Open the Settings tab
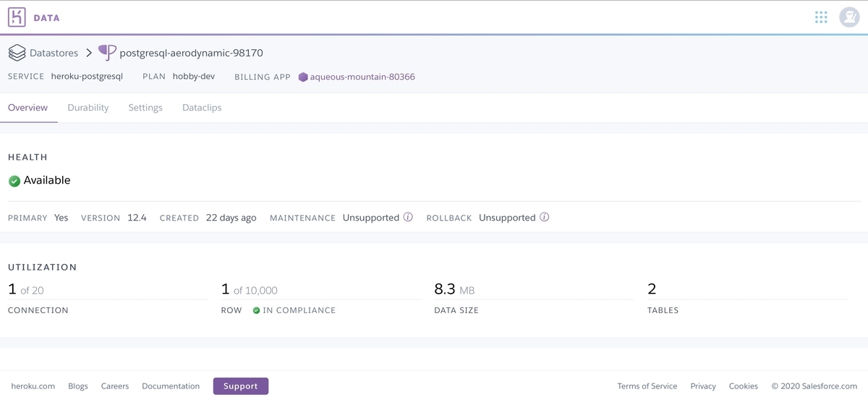The width and height of the screenshot is (868, 400). point(145,108)
